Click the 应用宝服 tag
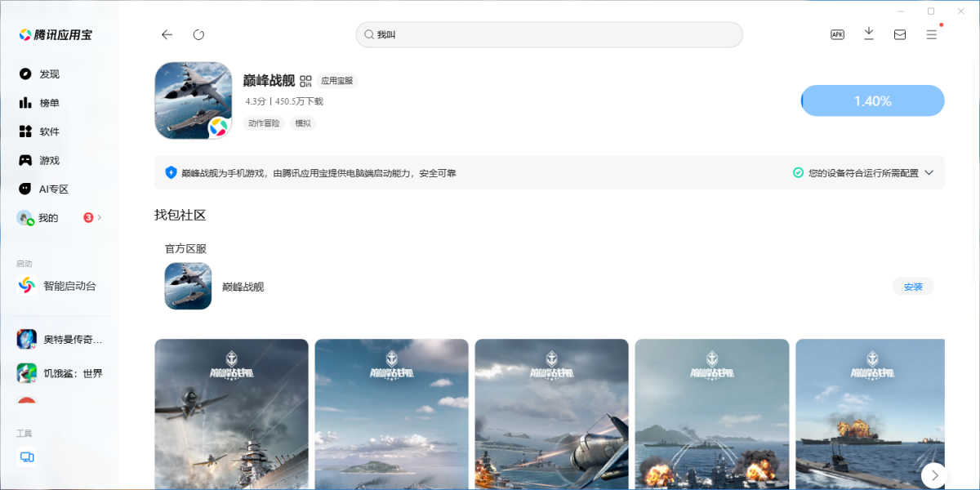This screenshot has height=490, width=980. (337, 81)
